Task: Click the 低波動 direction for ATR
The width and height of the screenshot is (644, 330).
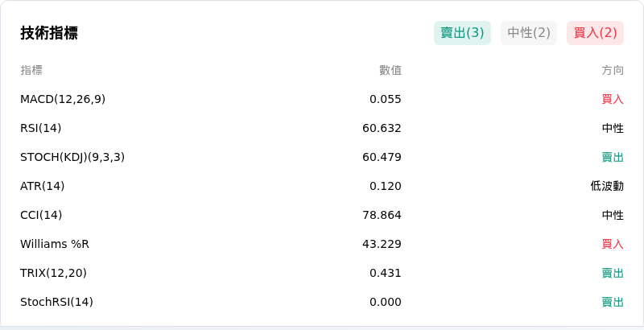Action: (607, 187)
